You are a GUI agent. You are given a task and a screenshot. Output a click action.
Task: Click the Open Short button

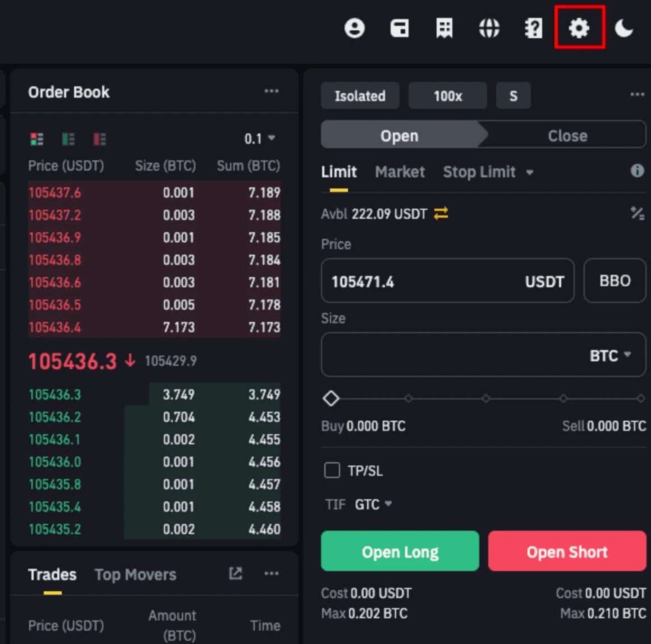coord(567,551)
